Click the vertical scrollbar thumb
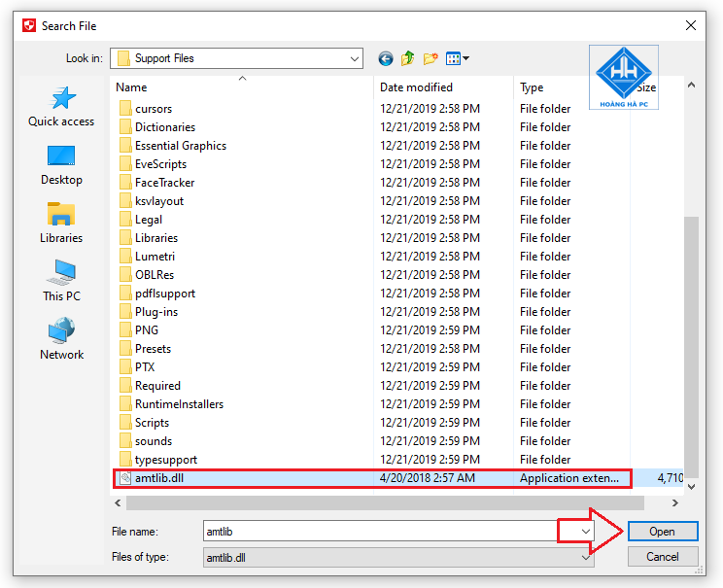This screenshot has height=588, width=723. point(691,347)
